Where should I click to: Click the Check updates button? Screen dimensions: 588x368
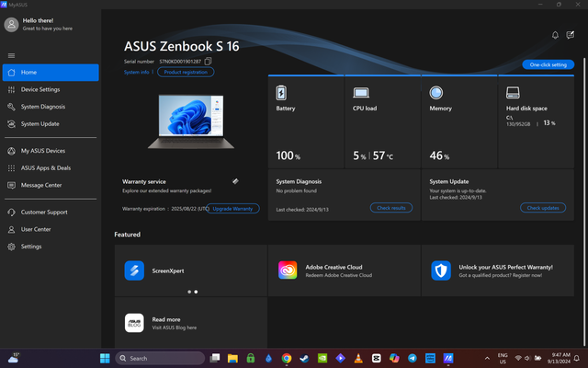coord(543,208)
